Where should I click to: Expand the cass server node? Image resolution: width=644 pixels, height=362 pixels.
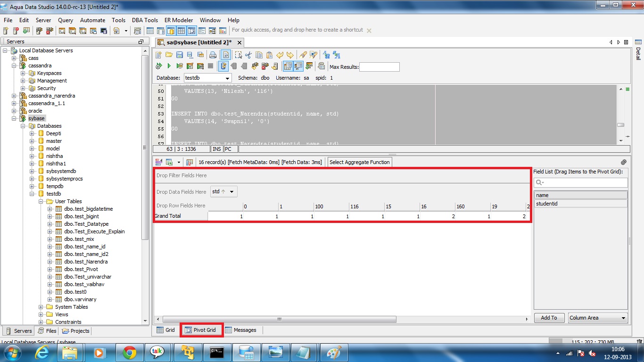pos(14,58)
